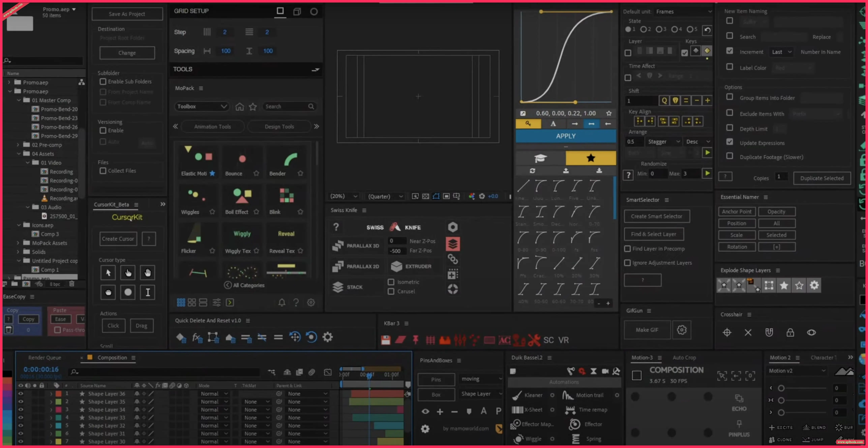The image size is (868, 448).
Task: Open the Desc order dropdown
Action: click(698, 142)
